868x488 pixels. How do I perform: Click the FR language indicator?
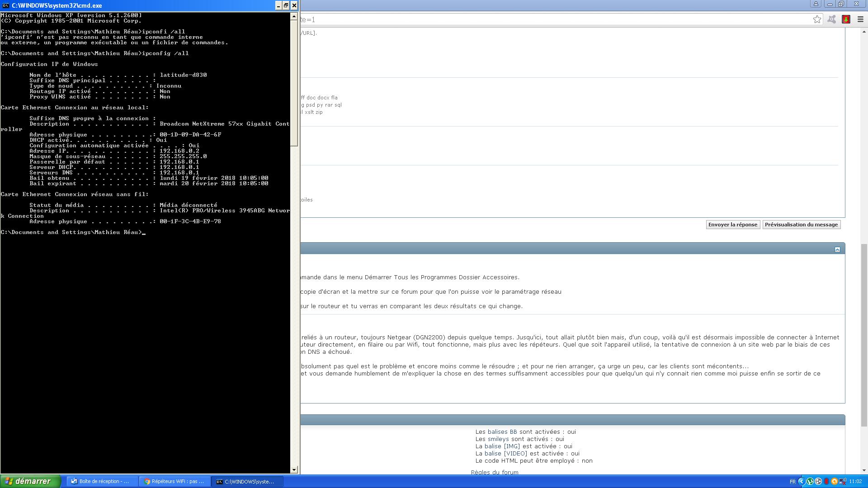click(x=793, y=482)
